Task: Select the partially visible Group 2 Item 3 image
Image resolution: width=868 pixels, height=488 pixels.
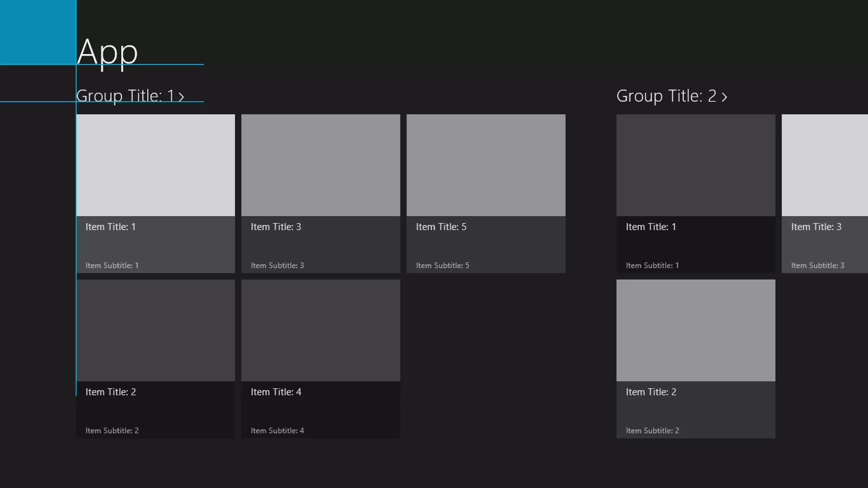Action: pos(825,165)
